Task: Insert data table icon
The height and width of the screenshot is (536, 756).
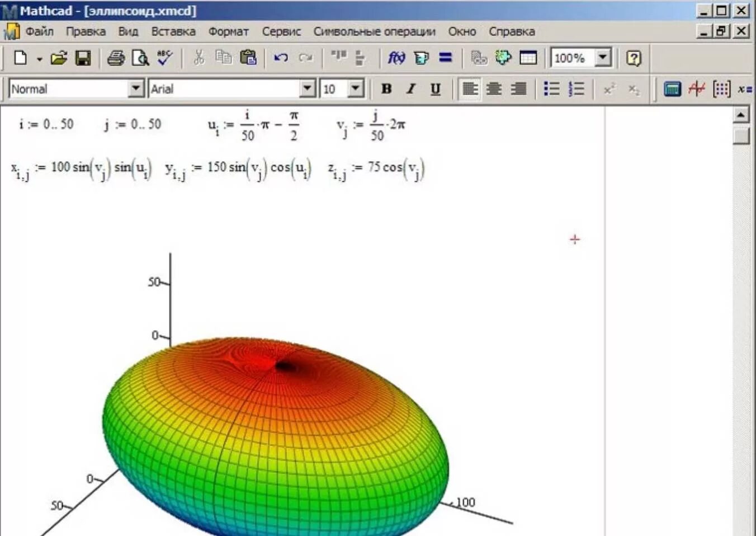Action: pyautogui.click(x=528, y=58)
